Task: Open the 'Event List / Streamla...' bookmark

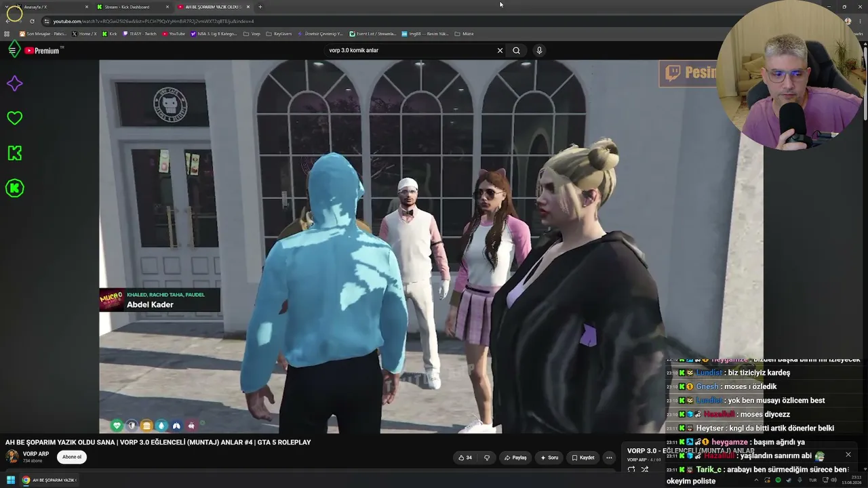Action: (x=373, y=34)
